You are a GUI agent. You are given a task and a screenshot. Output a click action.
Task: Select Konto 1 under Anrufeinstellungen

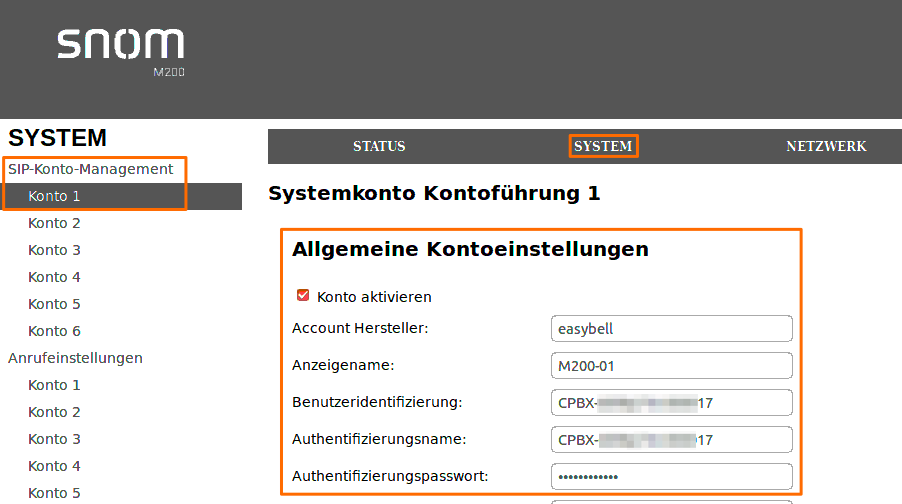coord(55,385)
